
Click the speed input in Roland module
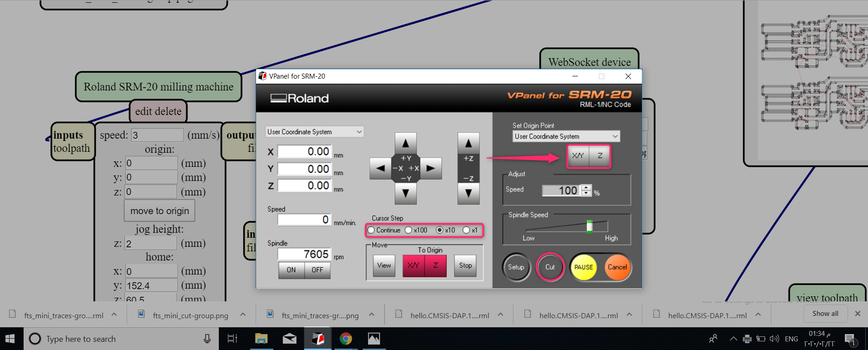[158, 135]
